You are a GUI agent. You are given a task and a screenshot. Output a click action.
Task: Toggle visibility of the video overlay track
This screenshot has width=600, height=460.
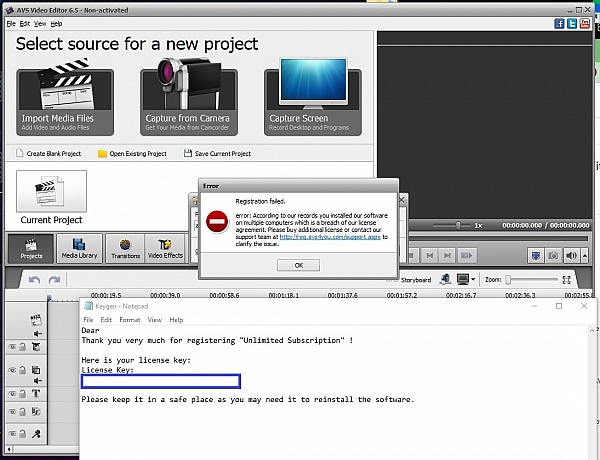coord(12,370)
